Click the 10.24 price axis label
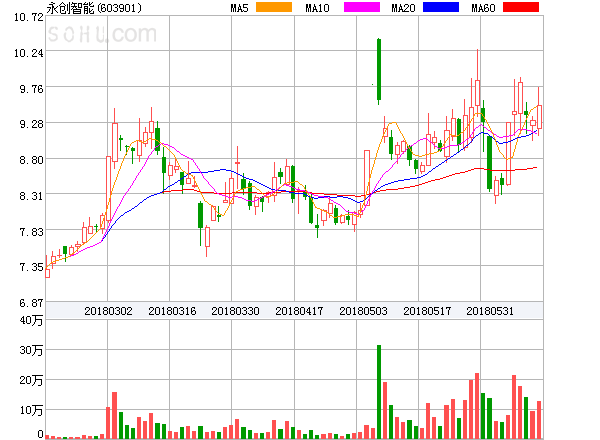Screen dimensions: 600x440 pyautogui.click(x=29, y=53)
